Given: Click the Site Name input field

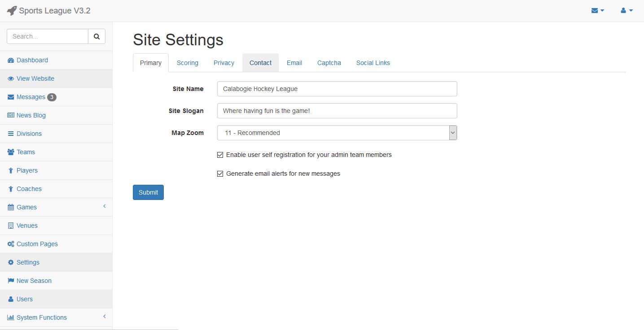Looking at the screenshot, I should [337, 89].
